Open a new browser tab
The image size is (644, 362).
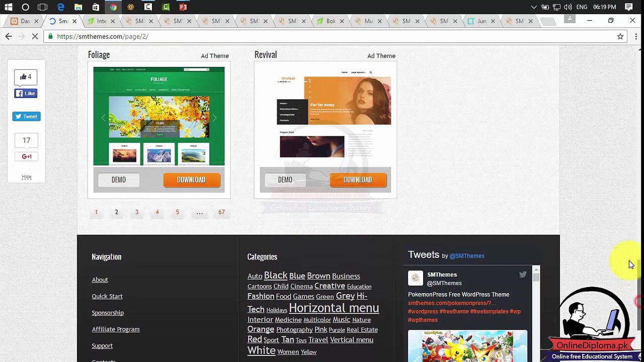(548, 21)
